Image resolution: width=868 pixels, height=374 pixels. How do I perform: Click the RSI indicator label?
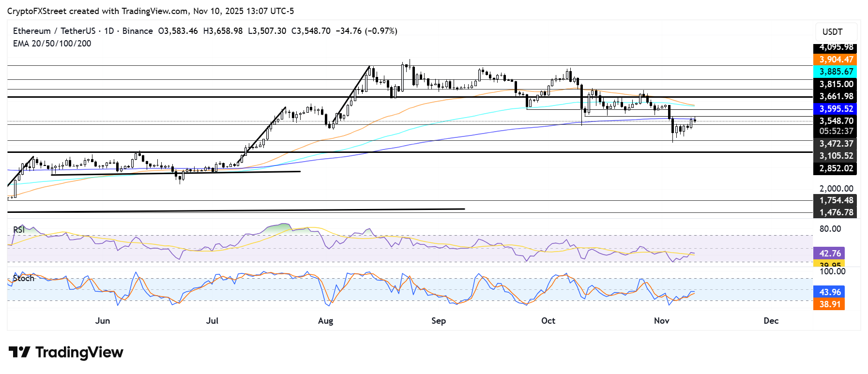pos(19,230)
